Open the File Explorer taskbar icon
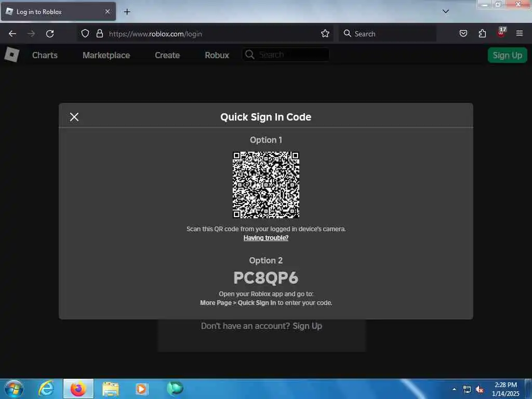This screenshot has width=532, height=399. (x=111, y=389)
